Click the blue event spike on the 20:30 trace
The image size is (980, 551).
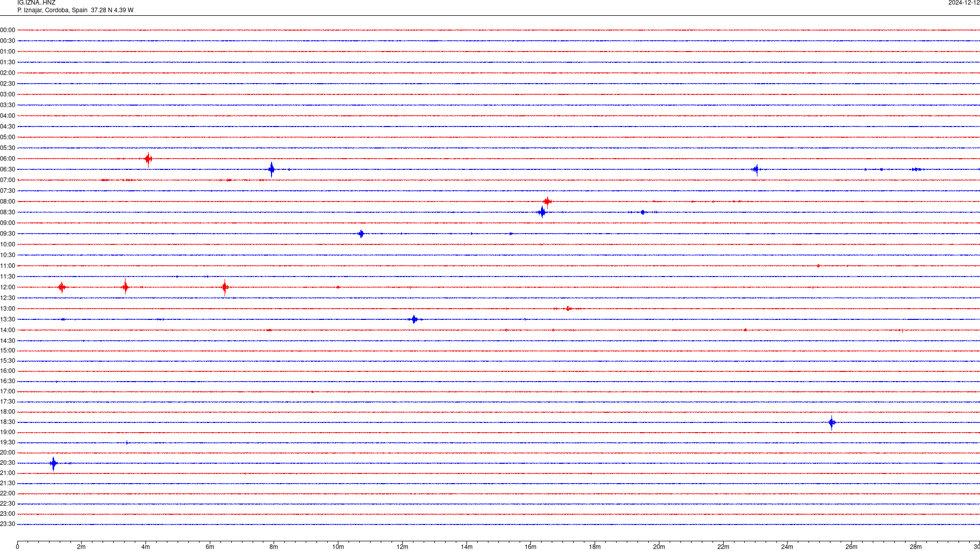point(54,464)
